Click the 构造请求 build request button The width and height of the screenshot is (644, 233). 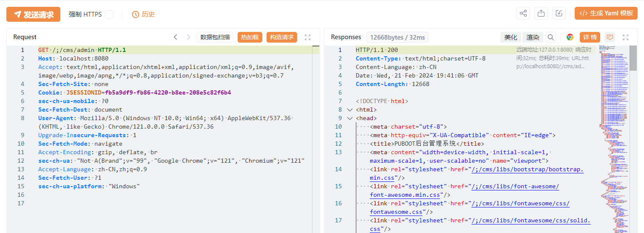[x=282, y=37]
